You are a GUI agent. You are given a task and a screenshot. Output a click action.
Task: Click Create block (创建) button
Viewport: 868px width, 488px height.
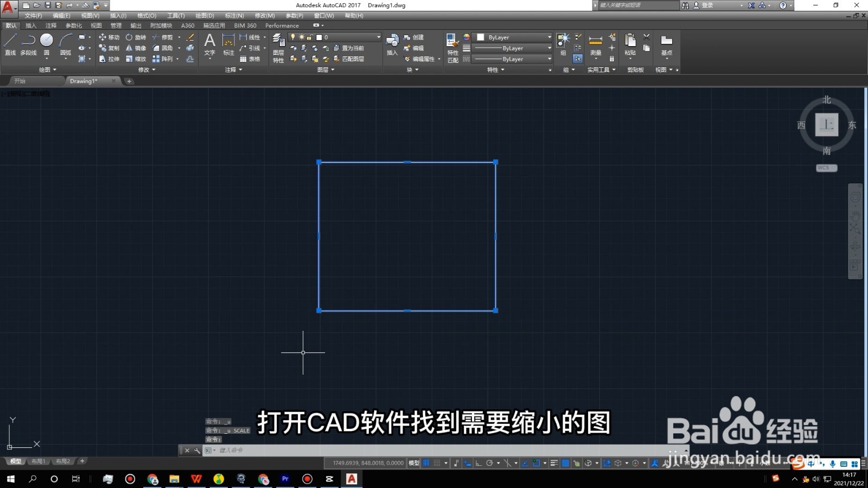(414, 37)
